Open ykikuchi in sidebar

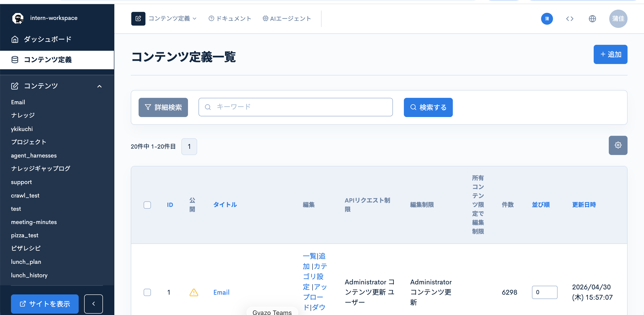[22, 129]
